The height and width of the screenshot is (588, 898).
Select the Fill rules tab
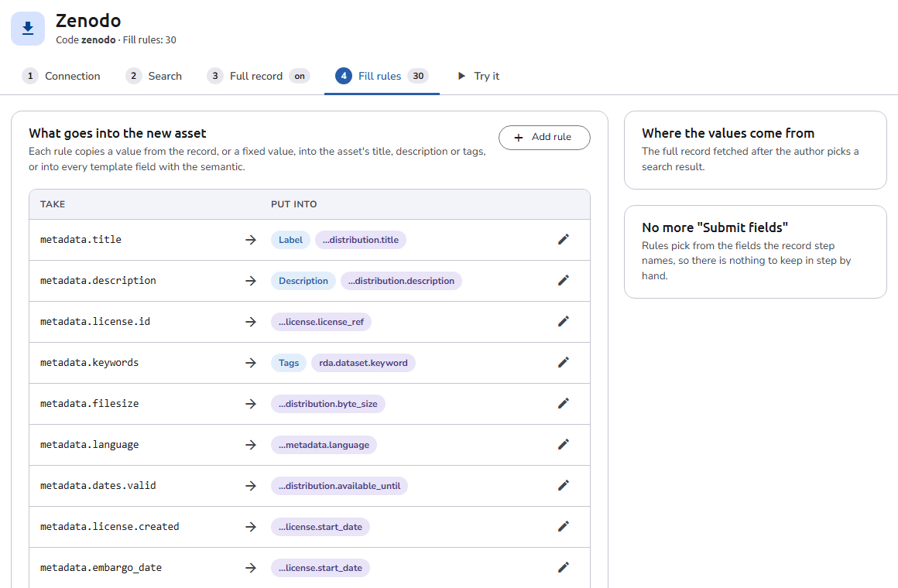pyautogui.click(x=382, y=76)
